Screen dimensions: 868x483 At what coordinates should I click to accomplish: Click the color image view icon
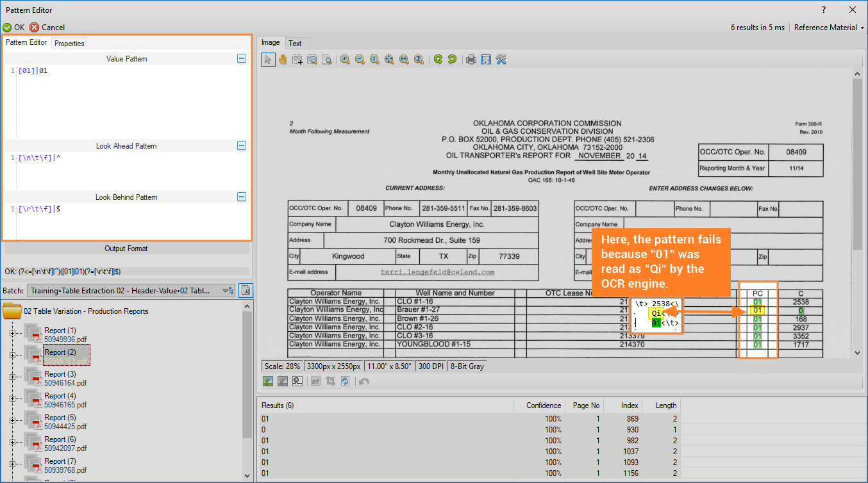(x=268, y=381)
